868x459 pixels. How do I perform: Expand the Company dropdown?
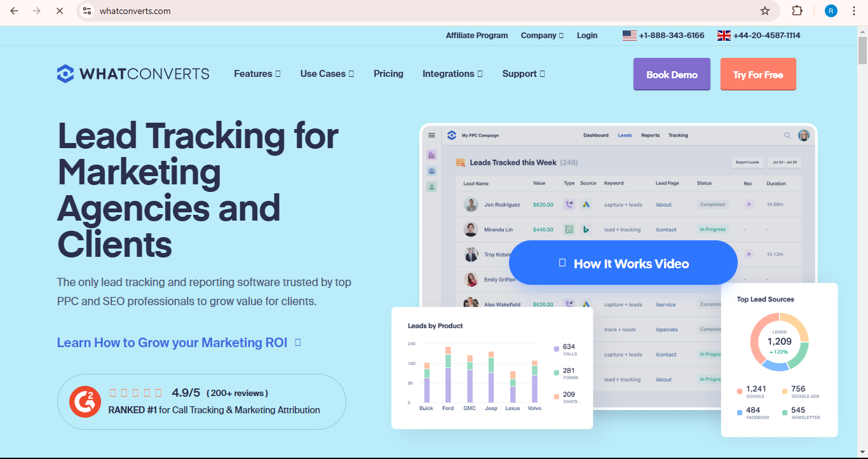[x=541, y=36]
